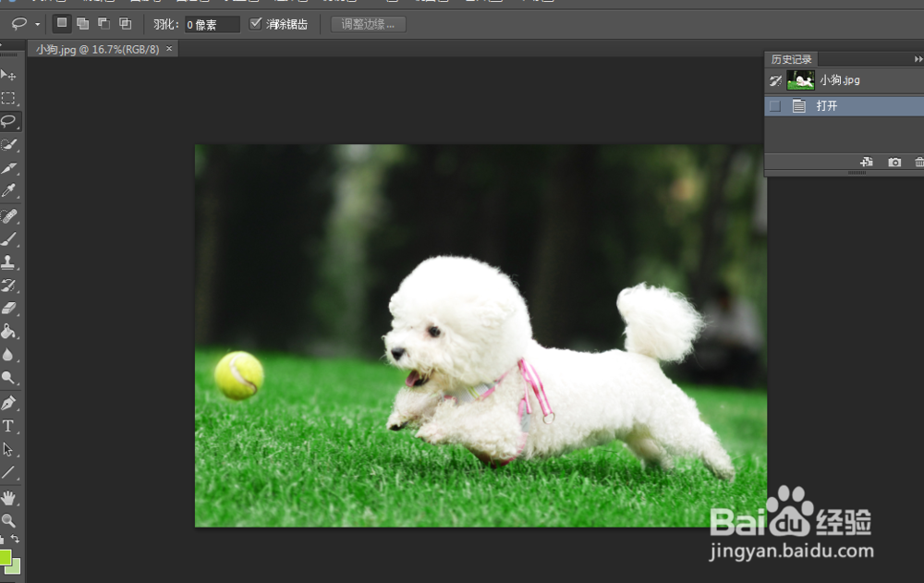The width and height of the screenshot is (924, 583).
Task: Create new document from current state
Action: tap(867, 162)
